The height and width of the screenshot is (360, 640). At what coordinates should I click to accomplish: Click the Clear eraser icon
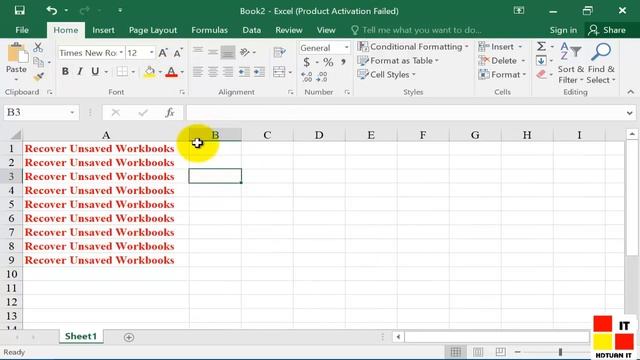(541, 74)
